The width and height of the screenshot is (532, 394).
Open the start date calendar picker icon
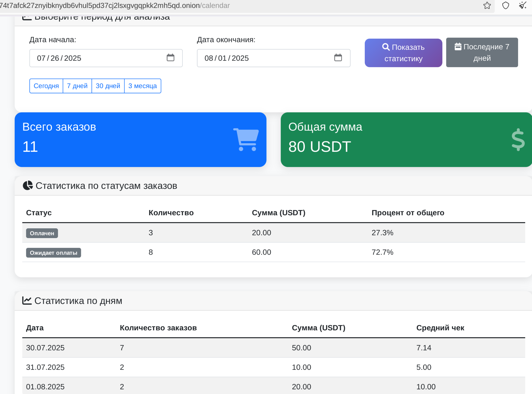click(171, 58)
